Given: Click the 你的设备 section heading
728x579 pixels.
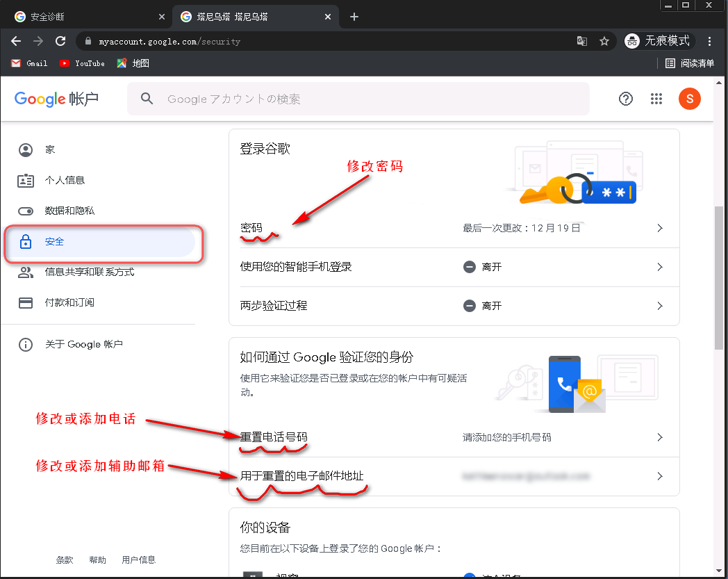Looking at the screenshot, I should point(265,528).
